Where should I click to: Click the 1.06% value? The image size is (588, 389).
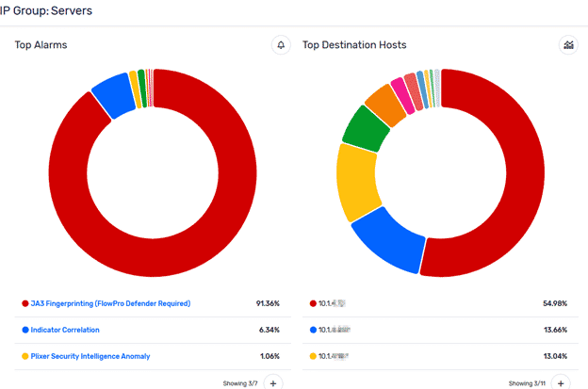(x=270, y=356)
